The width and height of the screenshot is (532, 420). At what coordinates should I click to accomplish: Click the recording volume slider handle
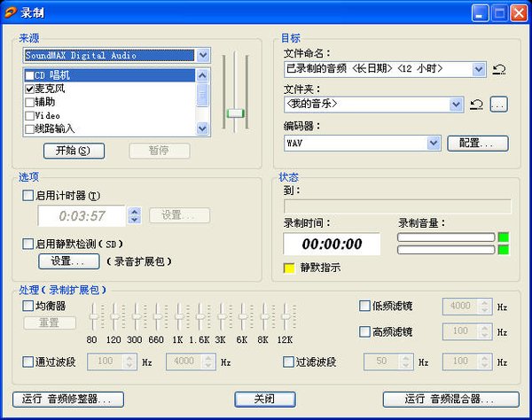[235, 113]
